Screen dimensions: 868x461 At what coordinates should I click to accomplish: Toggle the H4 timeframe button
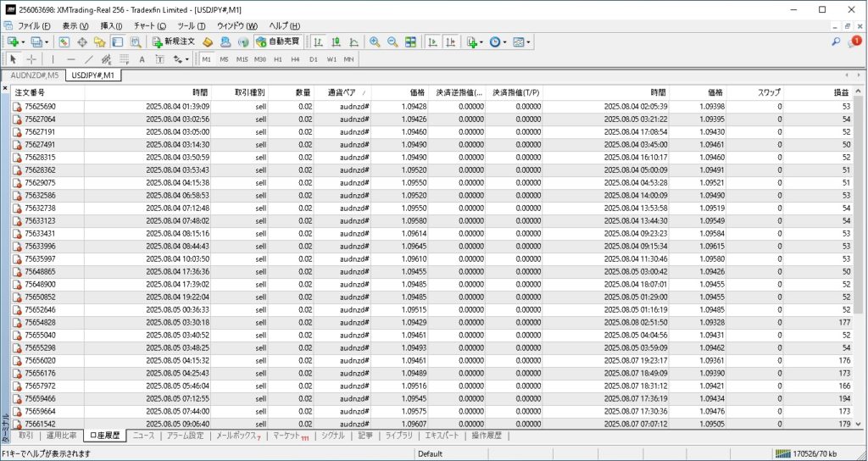tap(295, 59)
